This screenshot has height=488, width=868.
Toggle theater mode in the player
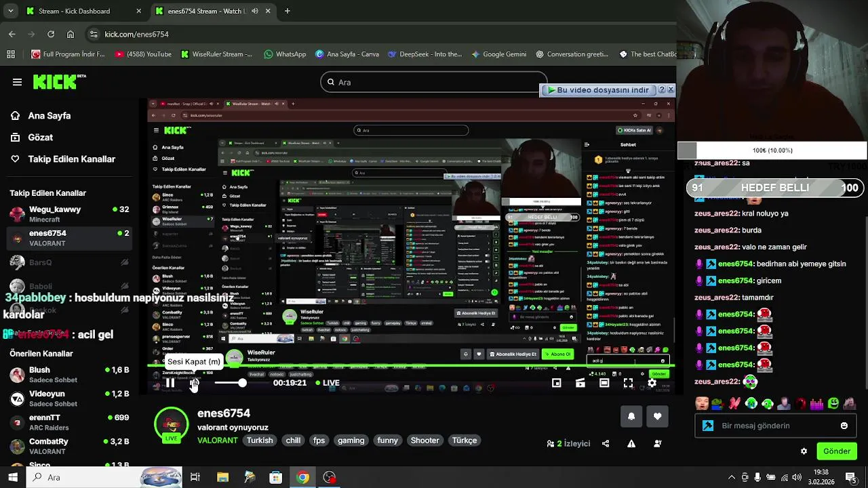pyautogui.click(x=604, y=383)
